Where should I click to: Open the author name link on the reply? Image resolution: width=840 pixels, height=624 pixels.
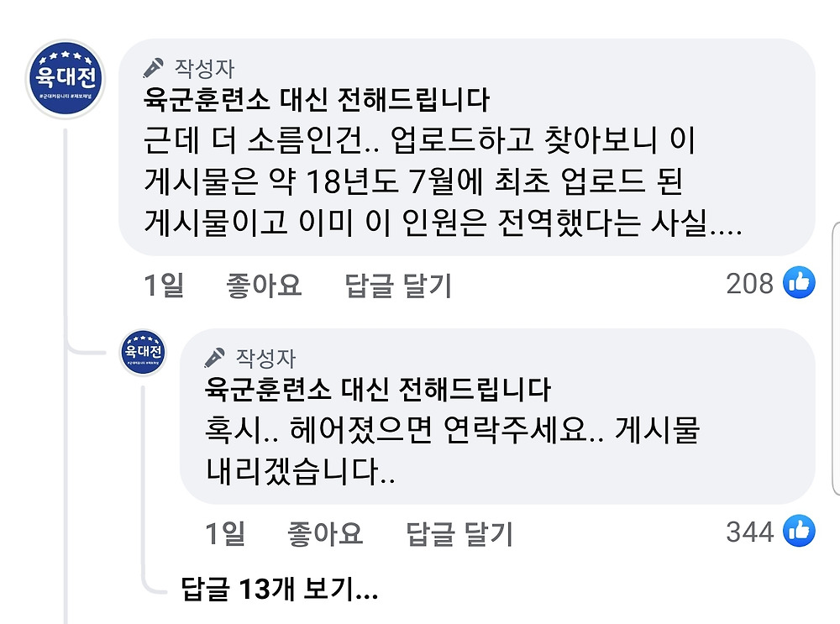pyautogui.click(x=377, y=390)
